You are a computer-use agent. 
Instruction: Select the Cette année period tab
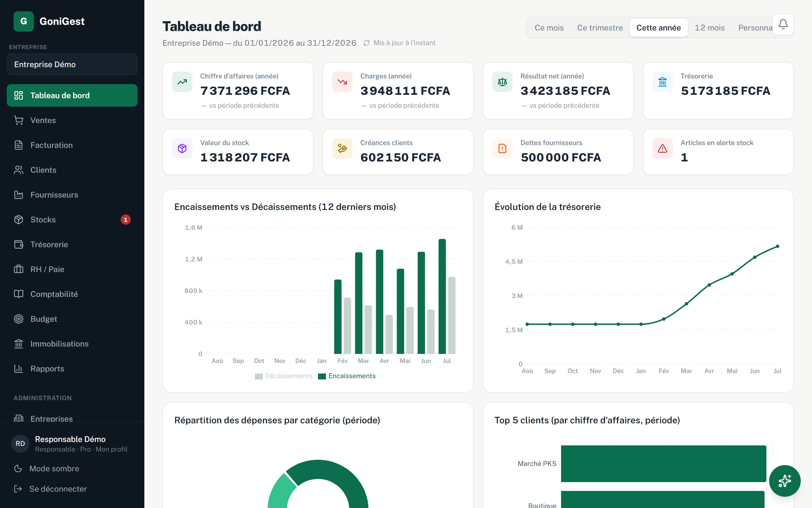(658, 28)
